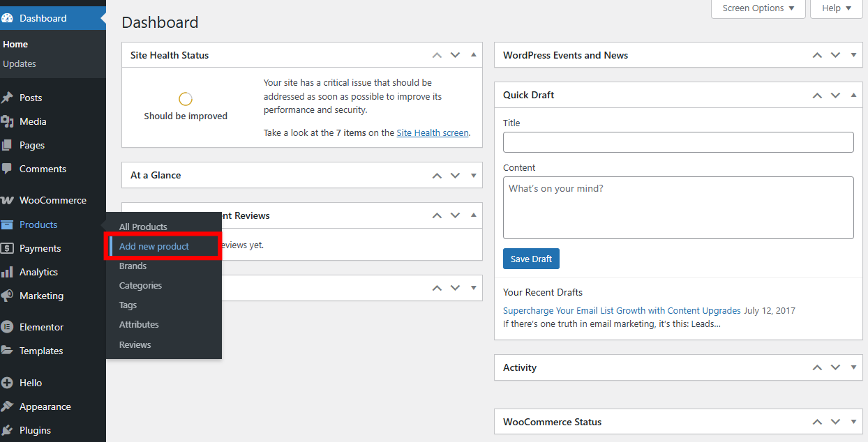Open Categories in the Products submenu
The image size is (868, 442).
(x=140, y=285)
